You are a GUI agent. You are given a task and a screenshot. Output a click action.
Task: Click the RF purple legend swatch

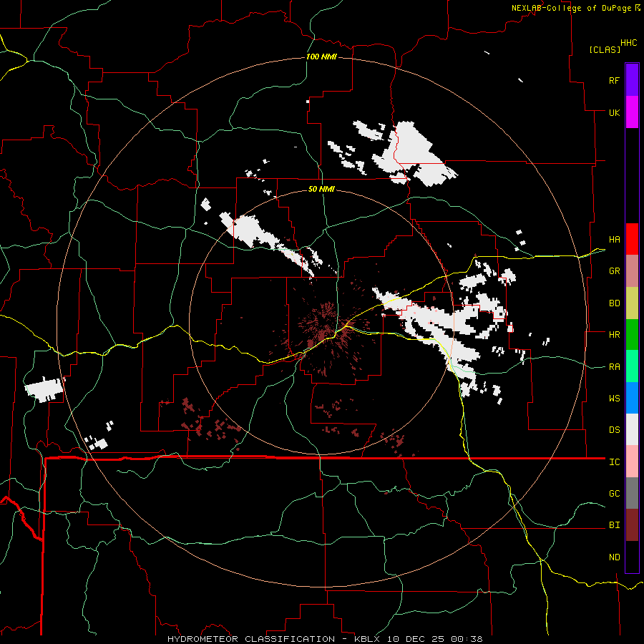point(632,80)
